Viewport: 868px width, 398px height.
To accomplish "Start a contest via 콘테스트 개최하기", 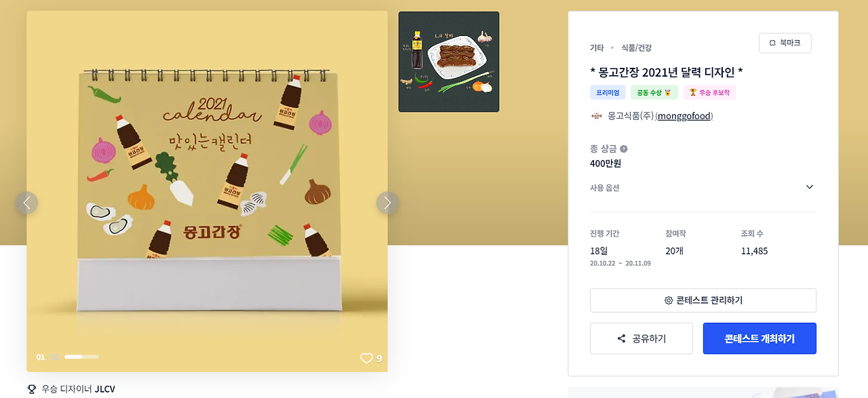I will (759, 338).
